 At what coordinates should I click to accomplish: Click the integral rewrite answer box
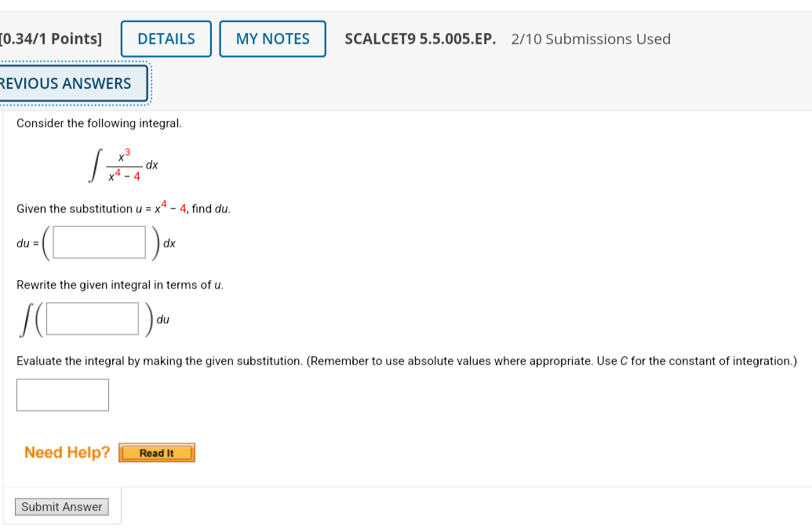point(91,318)
